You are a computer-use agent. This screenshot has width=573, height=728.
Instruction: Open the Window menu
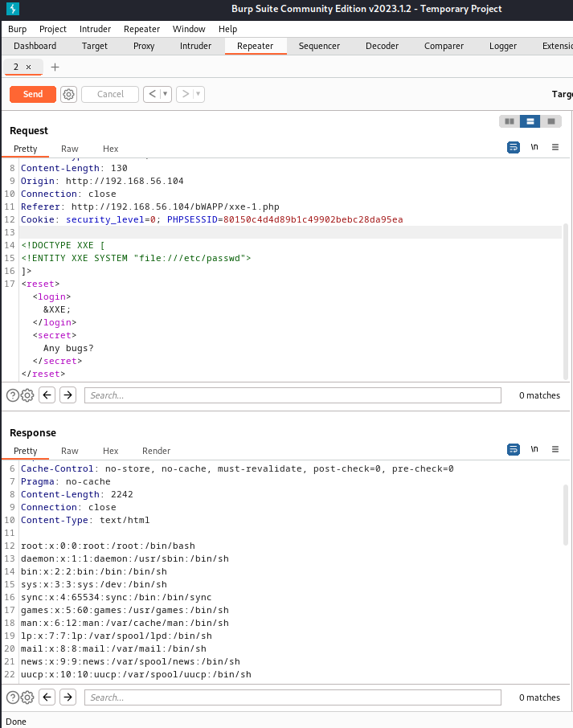pos(189,29)
